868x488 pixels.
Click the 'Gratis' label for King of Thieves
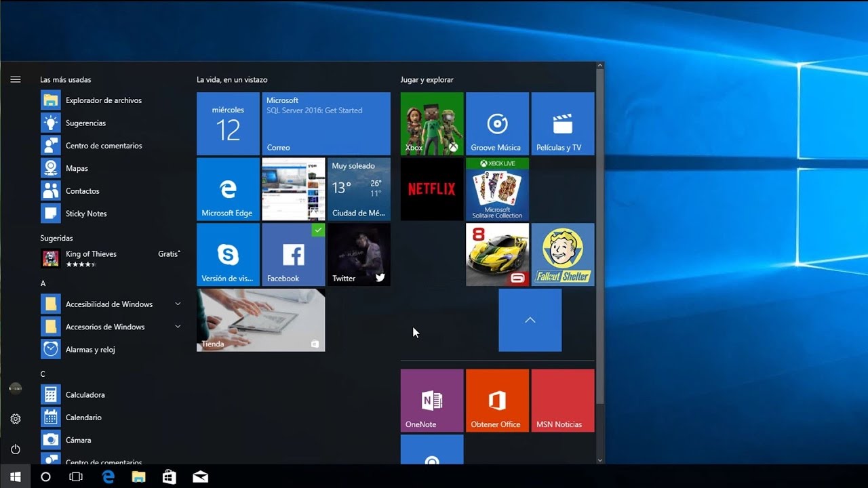pyautogui.click(x=169, y=253)
